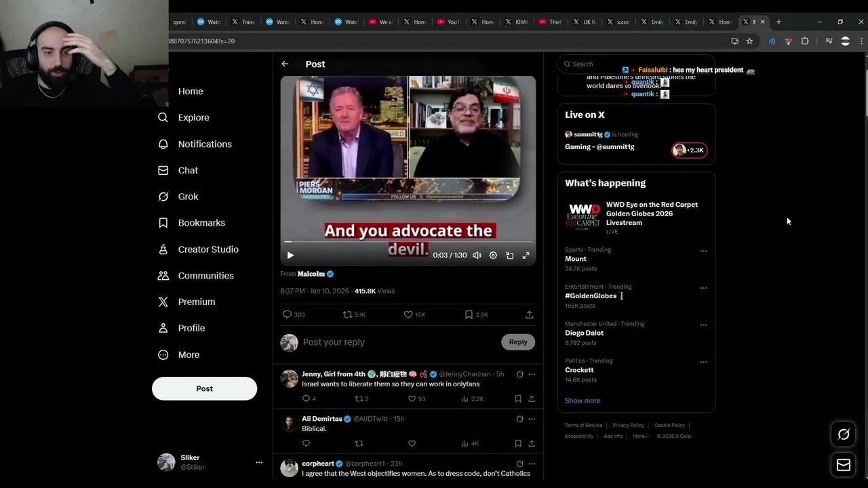868x488 pixels.
Task: Open corpheart reply options menu
Action: 532,464
